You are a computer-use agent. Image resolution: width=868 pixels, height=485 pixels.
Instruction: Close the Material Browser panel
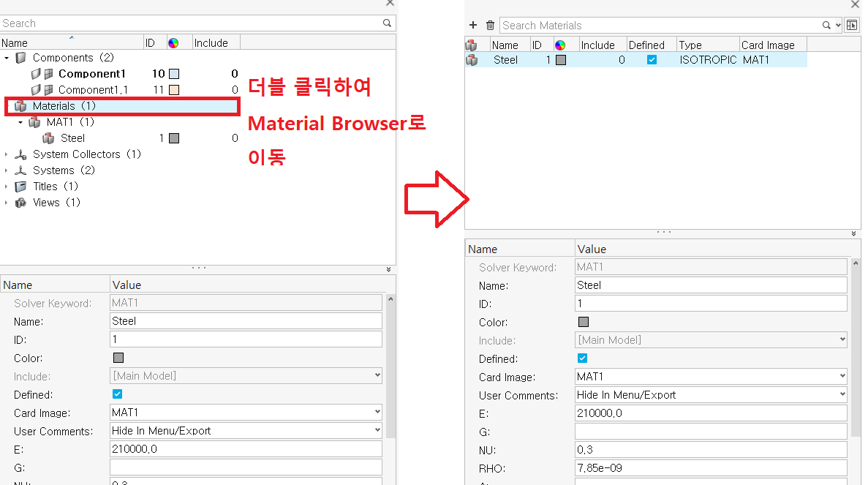(855, 4)
